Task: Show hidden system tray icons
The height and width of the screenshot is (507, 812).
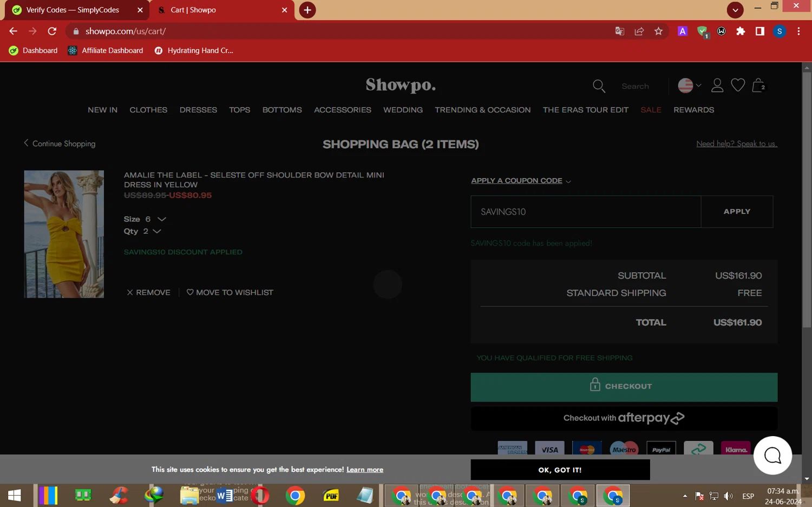Action: [x=685, y=496]
